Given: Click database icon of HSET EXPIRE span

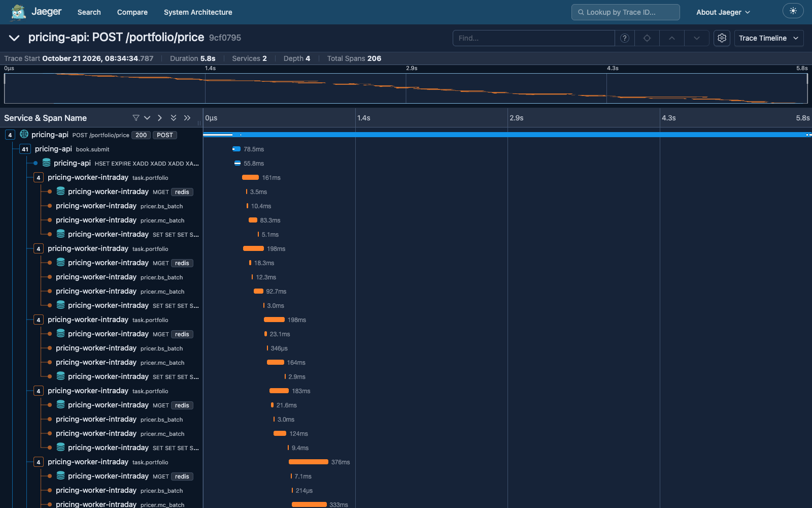Looking at the screenshot, I should [46, 163].
